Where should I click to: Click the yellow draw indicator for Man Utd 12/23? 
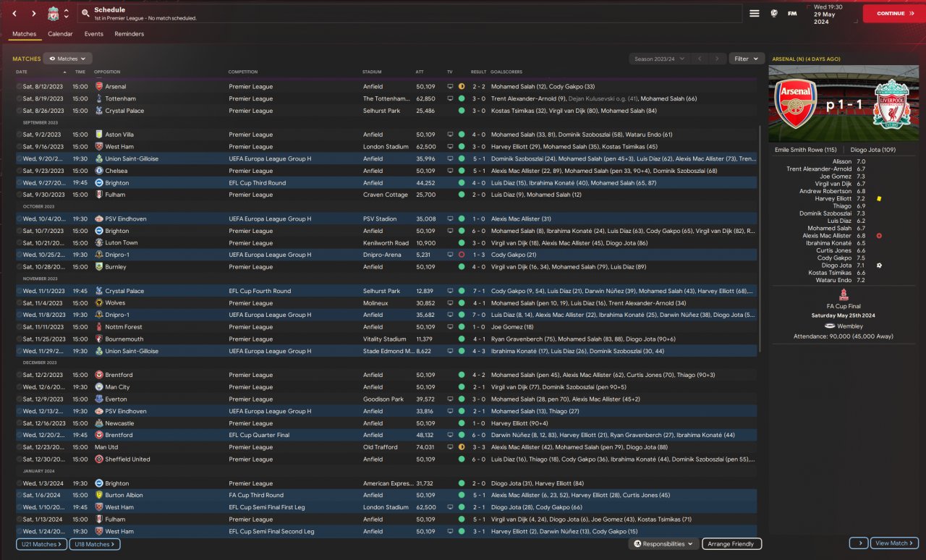click(x=462, y=447)
